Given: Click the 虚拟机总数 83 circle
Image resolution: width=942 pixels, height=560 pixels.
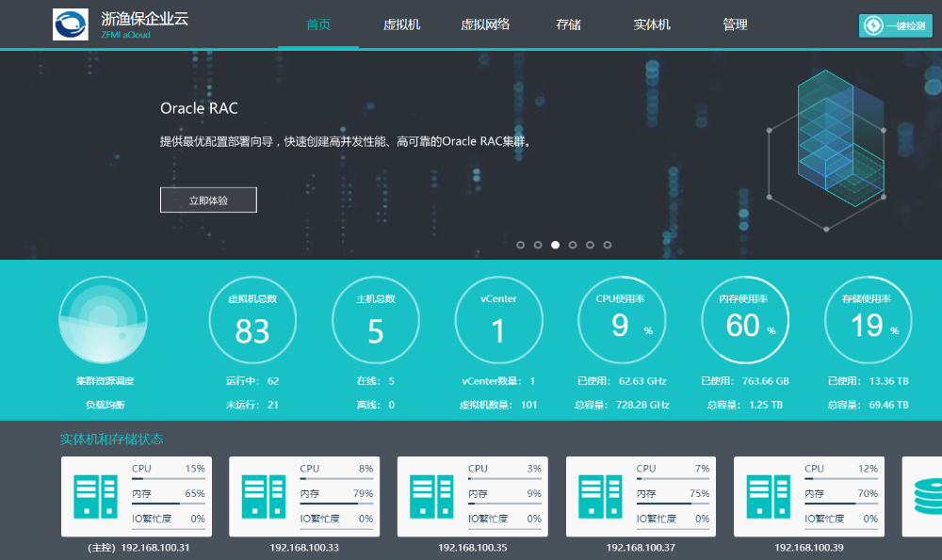Looking at the screenshot, I should click(x=252, y=320).
